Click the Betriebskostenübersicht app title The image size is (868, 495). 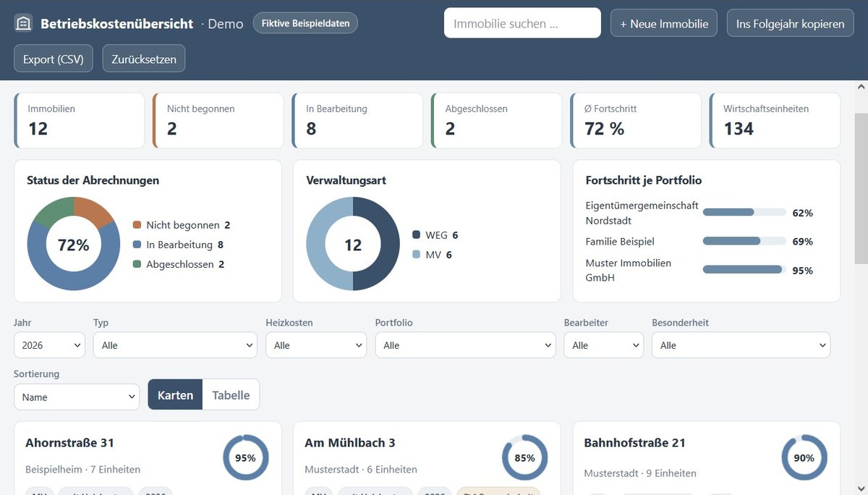point(117,24)
